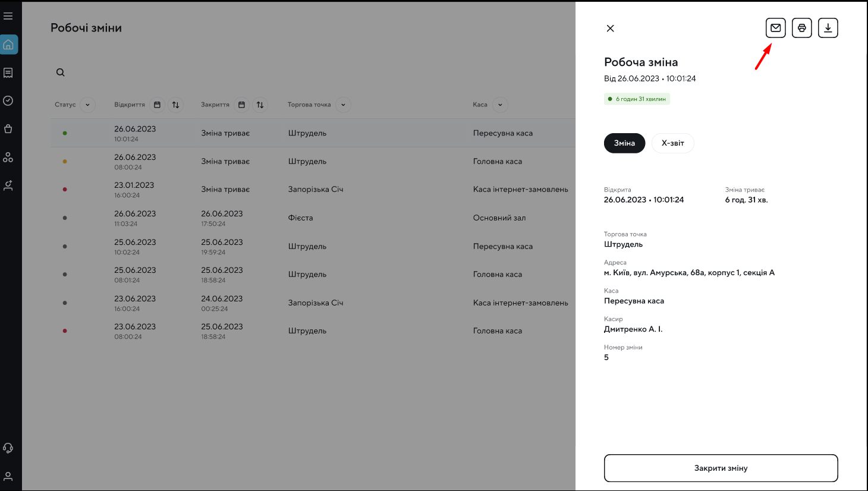The height and width of the screenshot is (491, 868).
Task: Select the Зміна tab
Action: pyautogui.click(x=624, y=143)
